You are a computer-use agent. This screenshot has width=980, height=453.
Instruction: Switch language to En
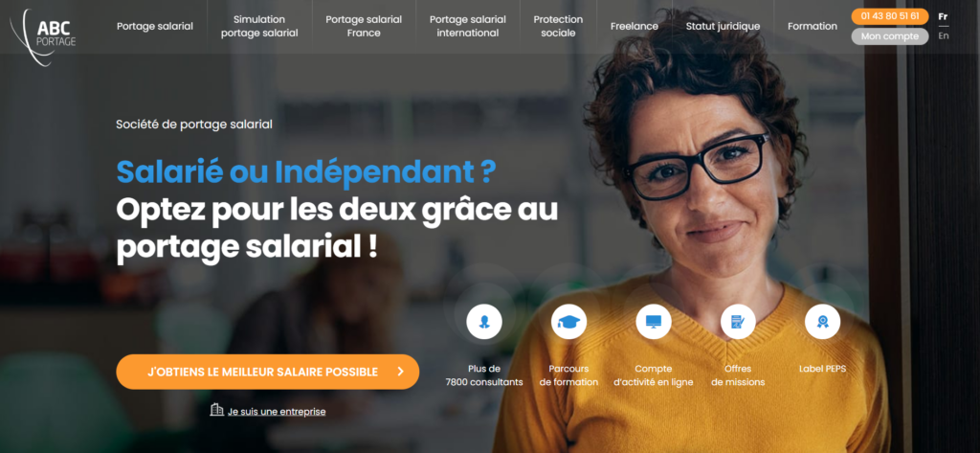943,35
